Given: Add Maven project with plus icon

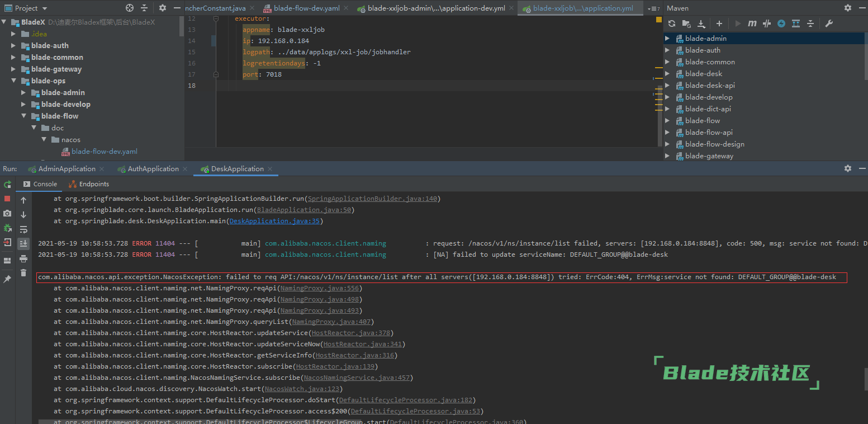Looking at the screenshot, I should tap(719, 23).
